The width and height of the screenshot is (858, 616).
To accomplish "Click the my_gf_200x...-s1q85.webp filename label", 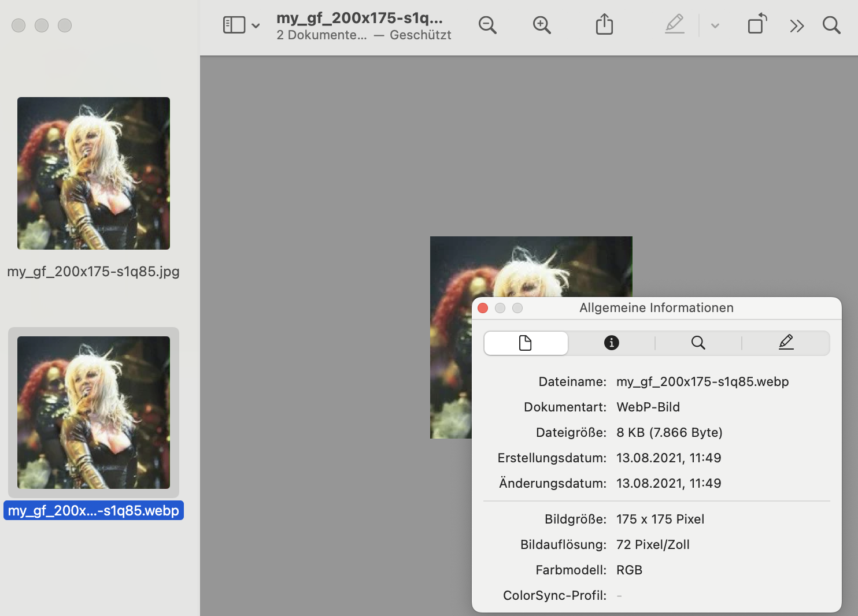I will [x=94, y=510].
